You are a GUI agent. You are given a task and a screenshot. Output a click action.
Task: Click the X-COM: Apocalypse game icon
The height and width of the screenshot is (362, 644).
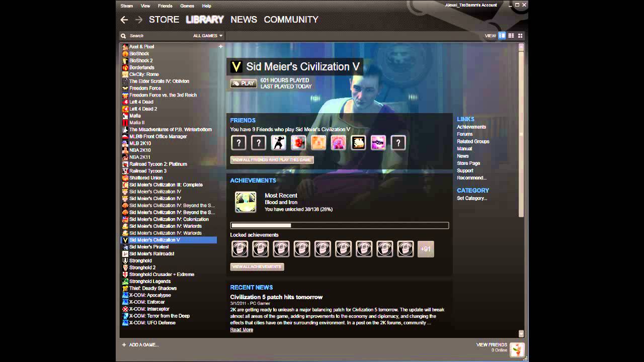click(x=125, y=295)
